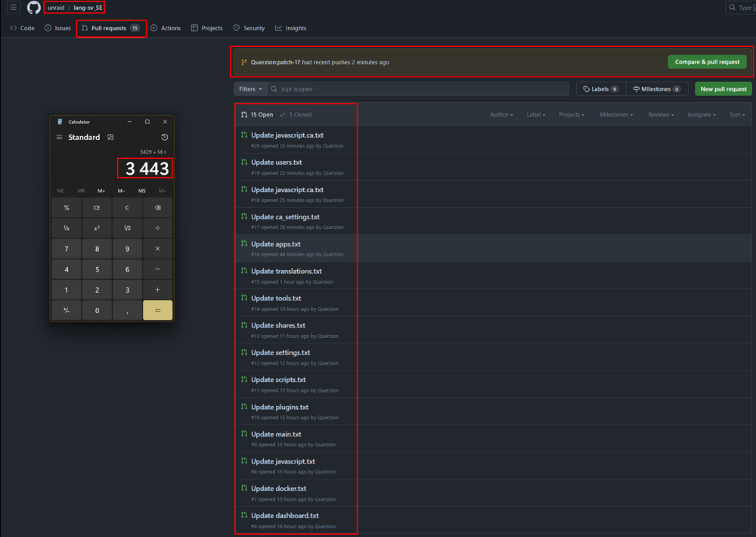Open pull request Update translations.txt
The height and width of the screenshot is (537, 756).
(286, 272)
